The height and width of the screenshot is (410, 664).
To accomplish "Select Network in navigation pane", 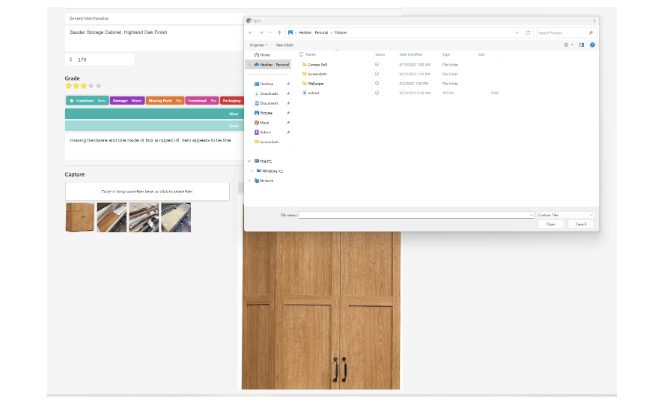I will (264, 181).
